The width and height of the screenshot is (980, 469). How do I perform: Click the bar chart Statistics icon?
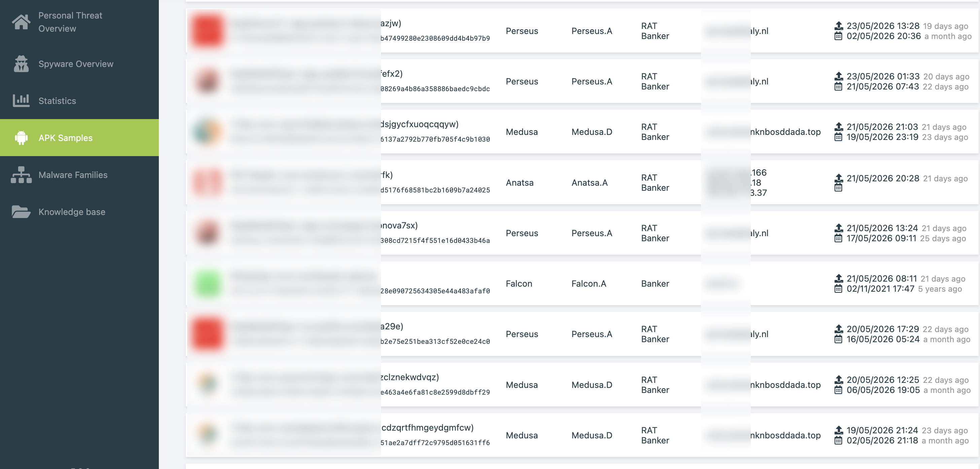point(21,100)
